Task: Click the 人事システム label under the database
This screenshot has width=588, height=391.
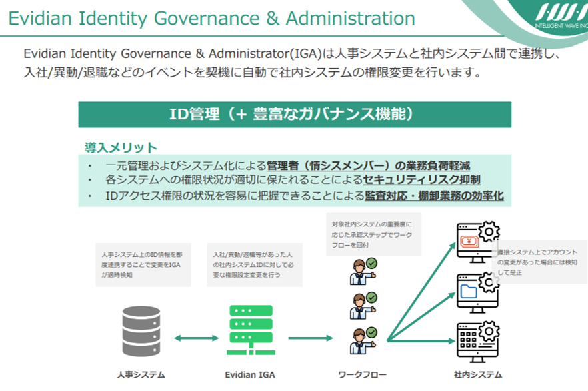Action: click(x=141, y=374)
